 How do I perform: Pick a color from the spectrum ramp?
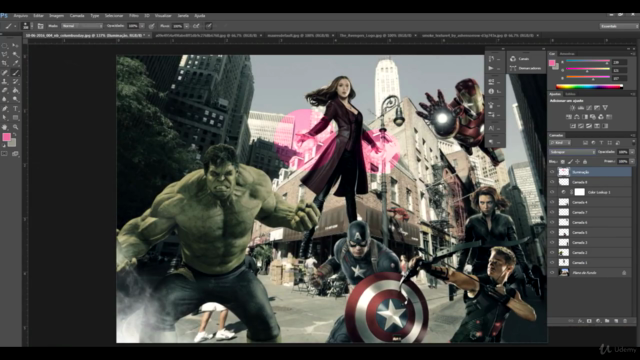point(589,87)
